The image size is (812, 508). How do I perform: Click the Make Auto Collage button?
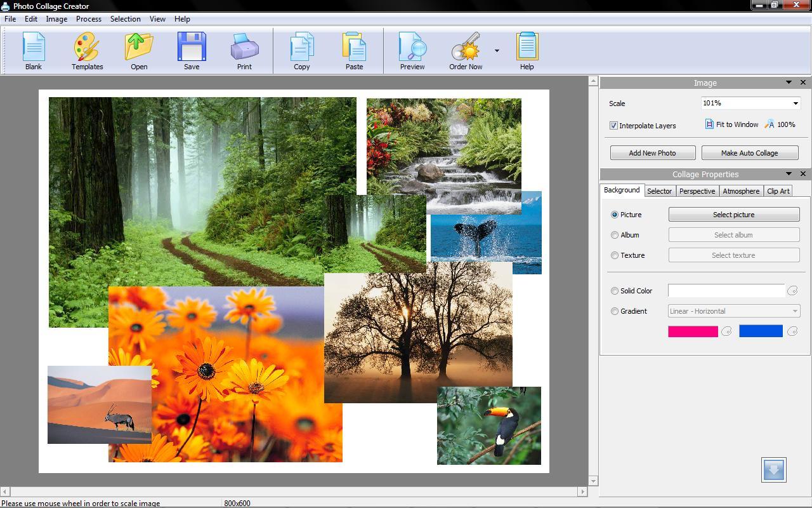pyautogui.click(x=749, y=152)
